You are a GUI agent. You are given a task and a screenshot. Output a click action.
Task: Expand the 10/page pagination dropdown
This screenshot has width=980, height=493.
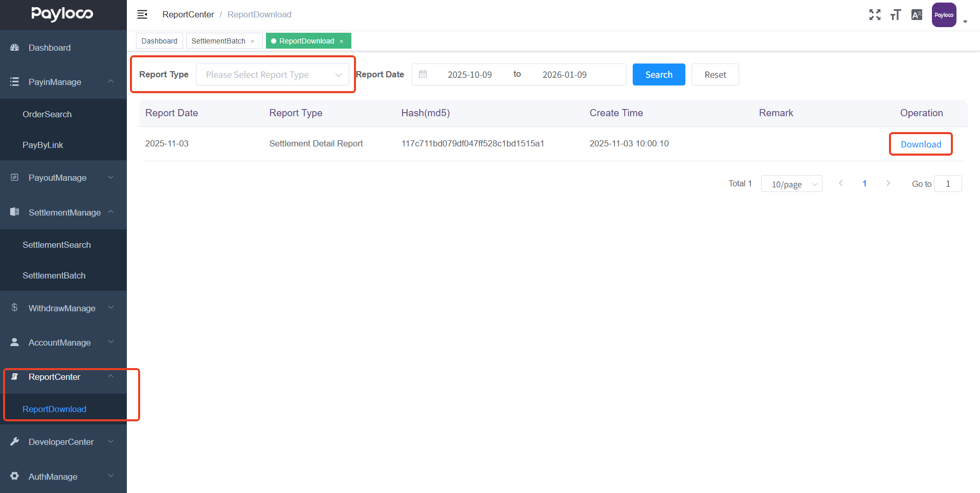pos(791,183)
